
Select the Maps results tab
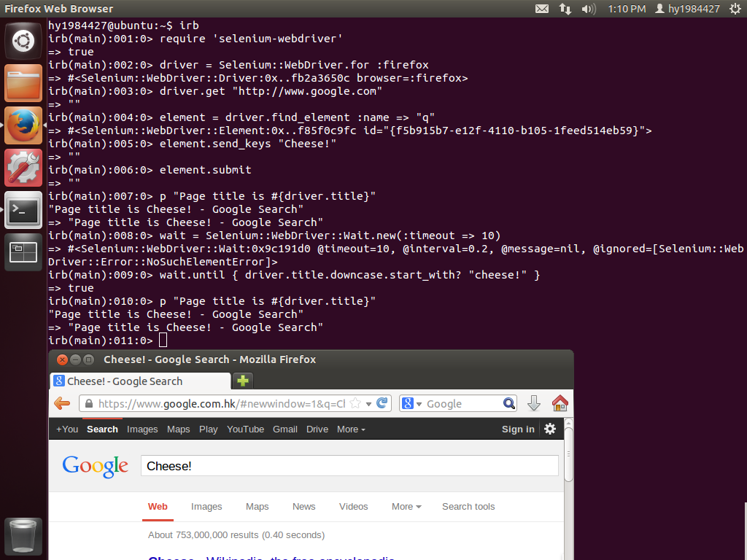click(x=258, y=507)
